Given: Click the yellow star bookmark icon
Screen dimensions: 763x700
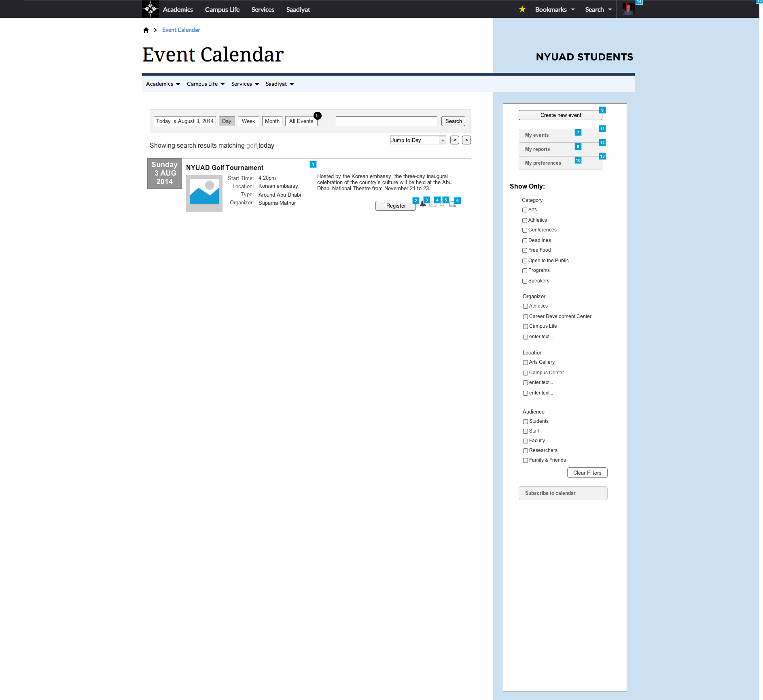Looking at the screenshot, I should 522,9.
